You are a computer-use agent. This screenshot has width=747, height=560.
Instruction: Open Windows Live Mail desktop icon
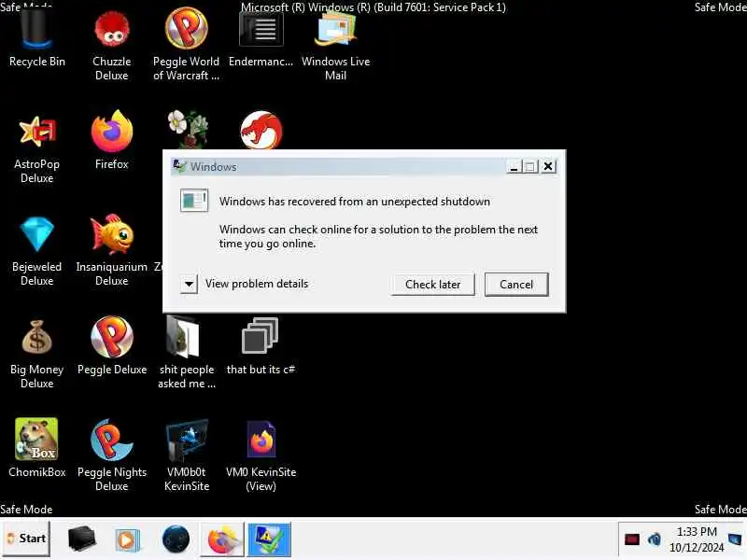click(335, 45)
